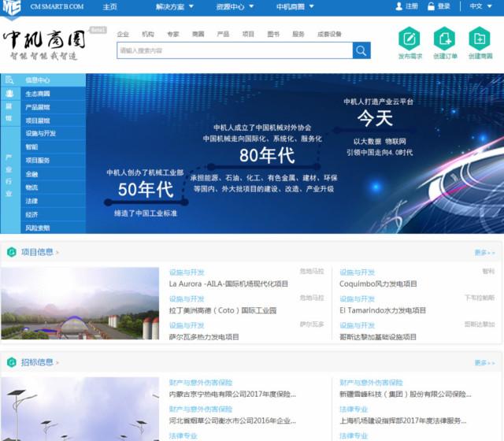Image resolution: width=504 pixels, height=441 pixels.
Task: Click the 发布需求 icon
Action: tap(409, 39)
